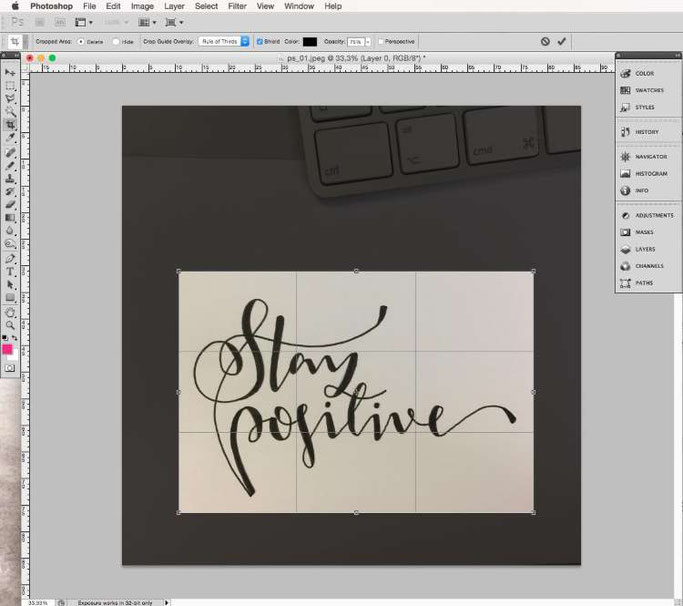This screenshot has height=606, width=683.
Task: Swap foreground and background colors
Action: pyautogui.click(x=15, y=338)
